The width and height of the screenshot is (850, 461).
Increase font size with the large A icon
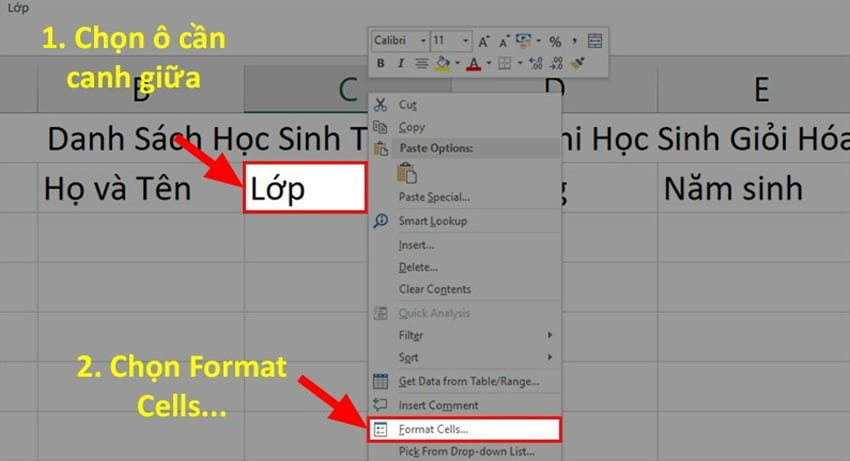[484, 41]
